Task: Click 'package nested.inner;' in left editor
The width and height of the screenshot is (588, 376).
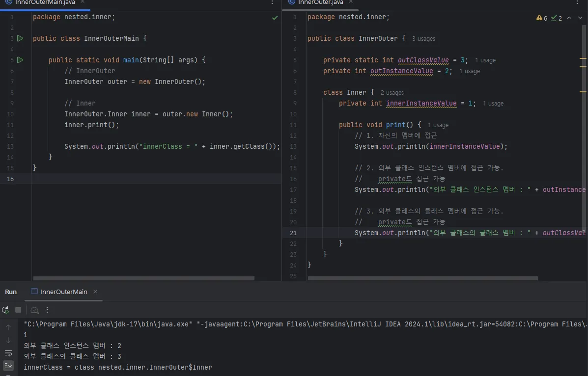Action: click(x=74, y=17)
